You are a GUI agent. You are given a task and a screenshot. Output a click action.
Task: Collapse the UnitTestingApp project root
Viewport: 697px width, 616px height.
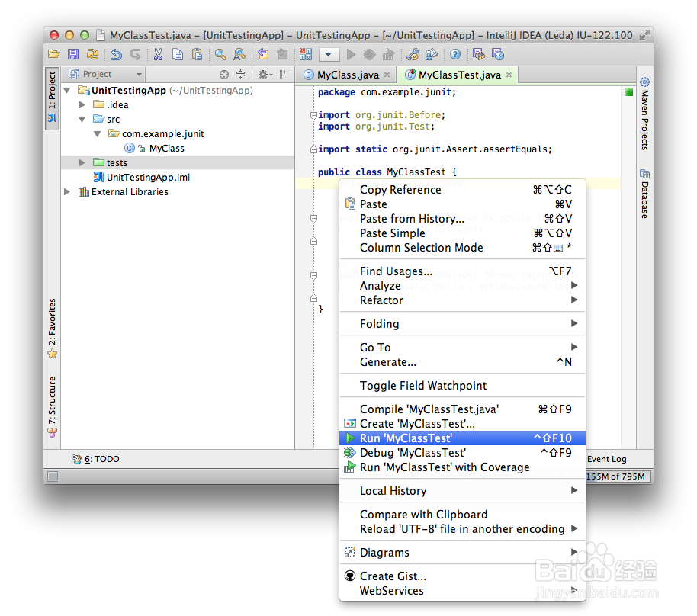[x=67, y=91]
